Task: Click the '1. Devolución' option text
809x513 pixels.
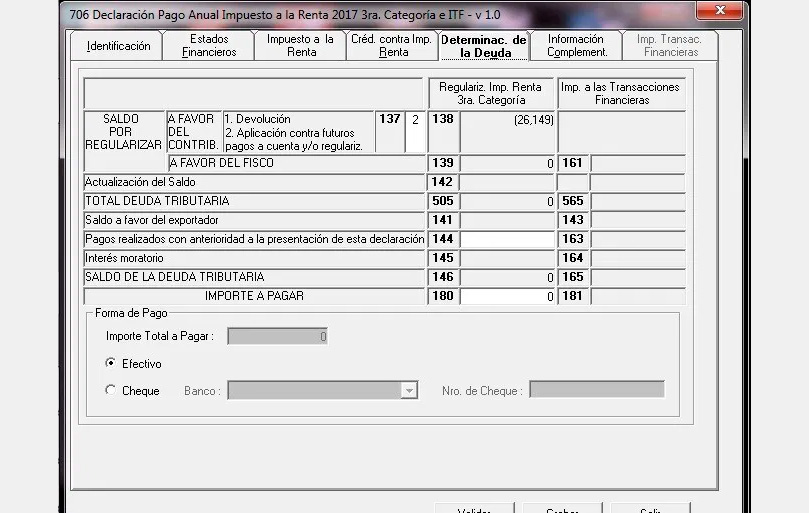Action: click(x=257, y=119)
